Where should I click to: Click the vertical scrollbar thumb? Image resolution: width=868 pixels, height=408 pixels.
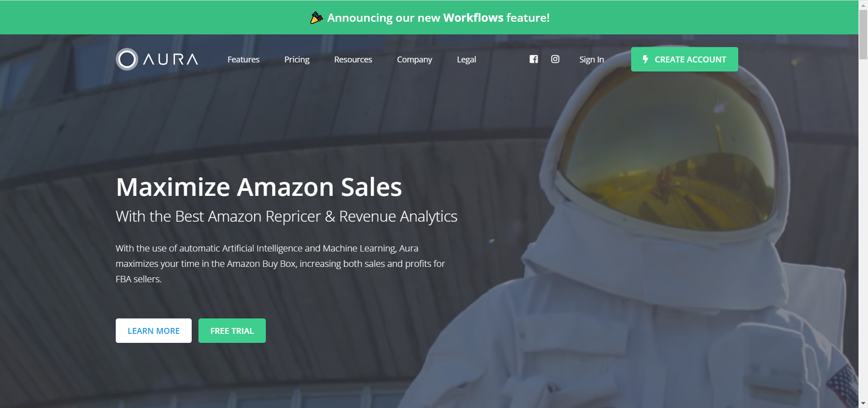tap(863, 34)
